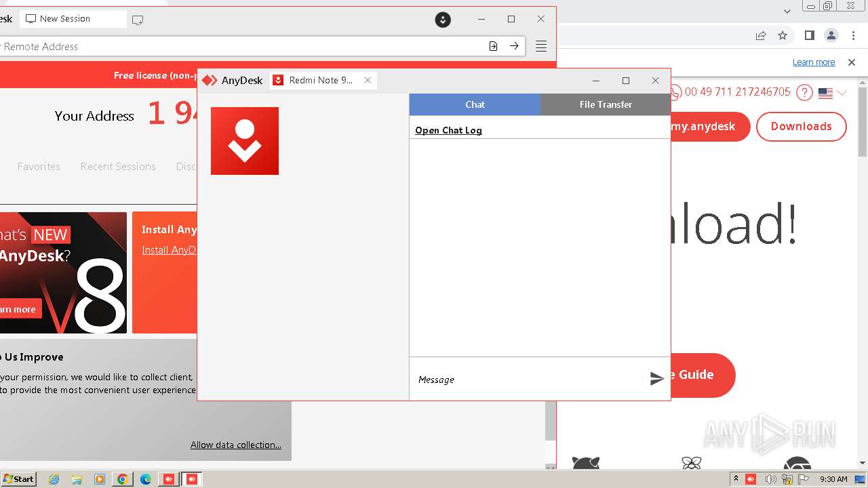Open the Favorites section
Image resolution: width=868 pixels, height=488 pixels.
[x=39, y=166]
